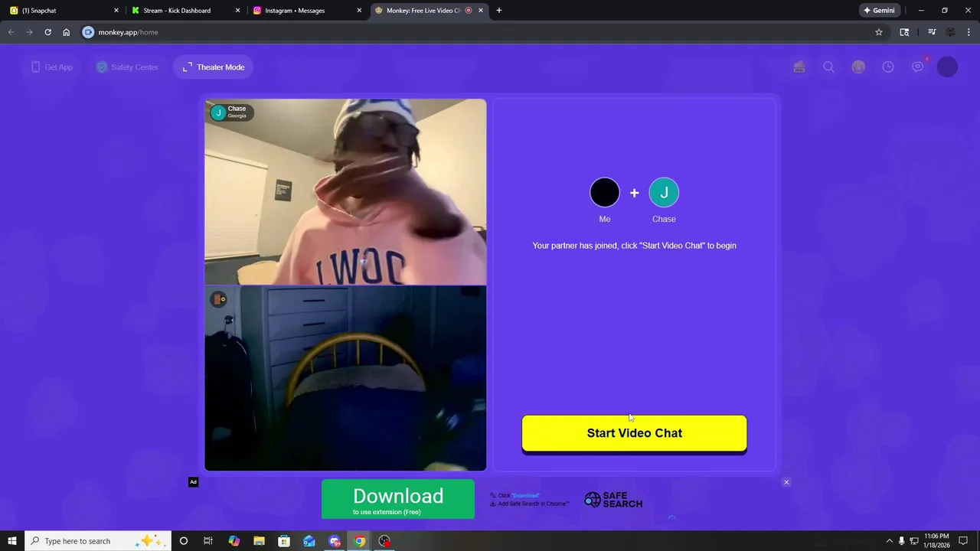Open OBS recording app in taskbar
Screen dimensions: 980x551
point(384,541)
